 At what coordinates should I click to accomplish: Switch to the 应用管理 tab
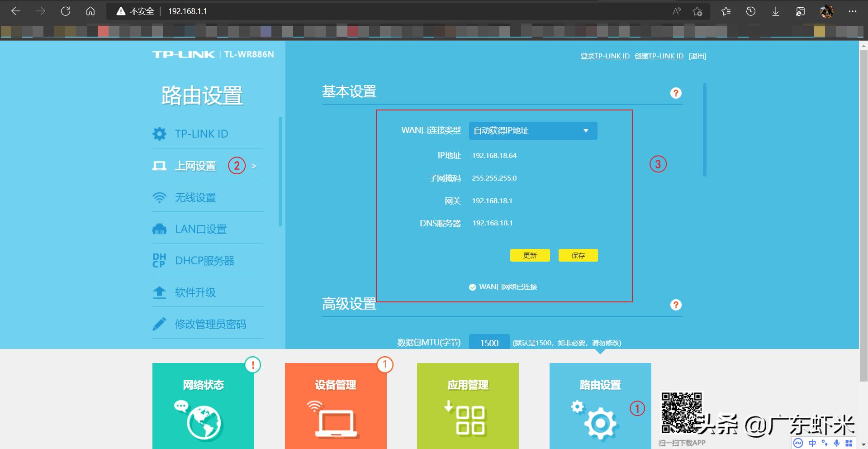pos(468,406)
